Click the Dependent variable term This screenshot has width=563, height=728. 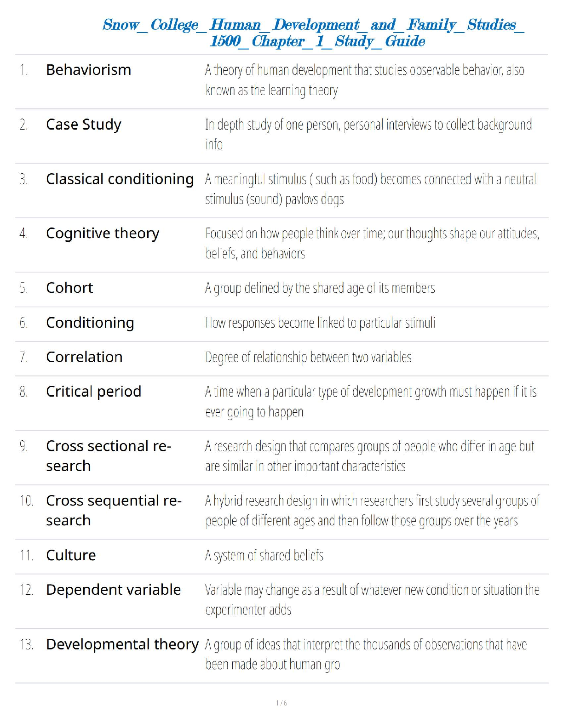pos(113,590)
